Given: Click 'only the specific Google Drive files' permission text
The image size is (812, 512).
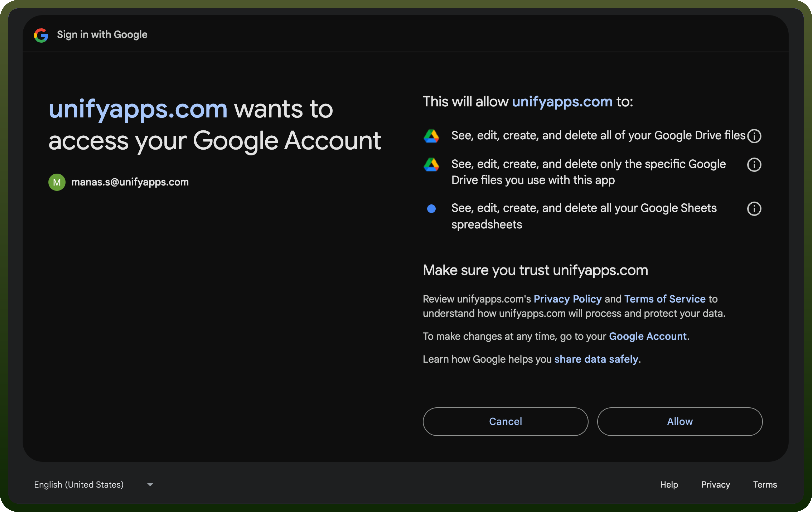Looking at the screenshot, I should (588, 172).
